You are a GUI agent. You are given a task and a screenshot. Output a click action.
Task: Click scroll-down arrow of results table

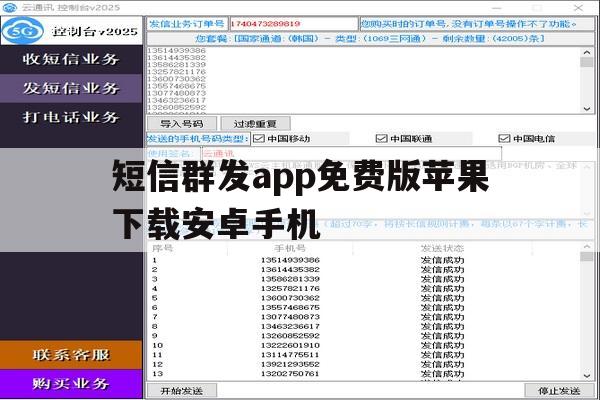(x=587, y=376)
